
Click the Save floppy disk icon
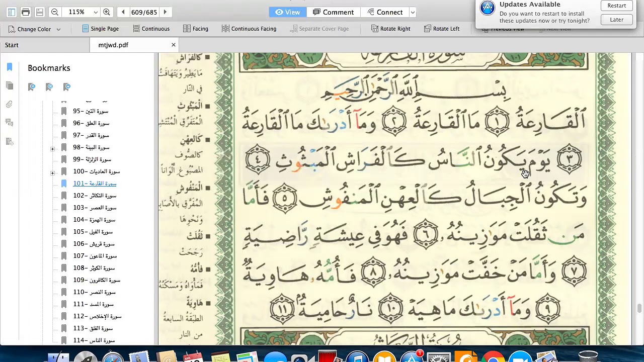(x=40, y=12)
